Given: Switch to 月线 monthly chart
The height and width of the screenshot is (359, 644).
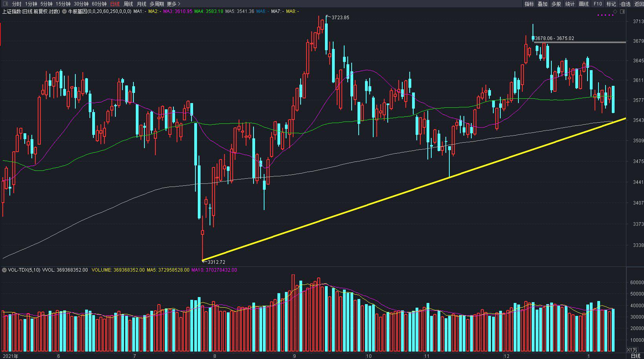Looking at the screenshot, I should (141, 4).
